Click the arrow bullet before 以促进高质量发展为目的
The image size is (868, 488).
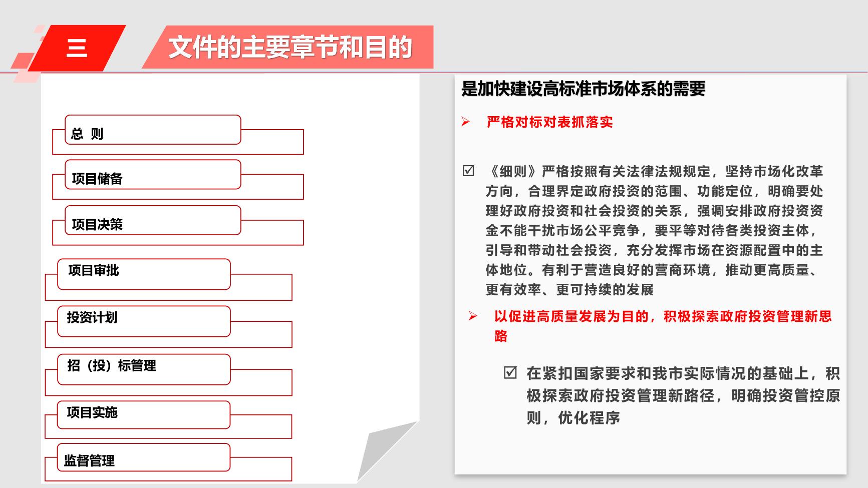473,316
